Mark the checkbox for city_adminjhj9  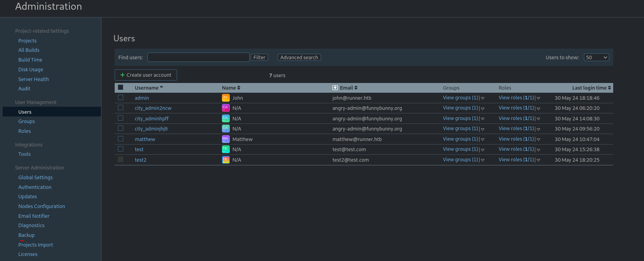click(x=121, y=128)
